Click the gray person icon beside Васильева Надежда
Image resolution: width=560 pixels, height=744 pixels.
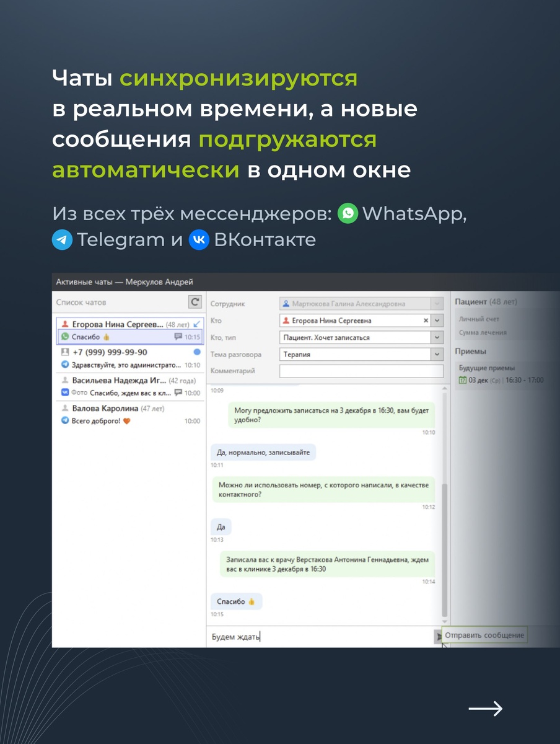click(65, 380)
